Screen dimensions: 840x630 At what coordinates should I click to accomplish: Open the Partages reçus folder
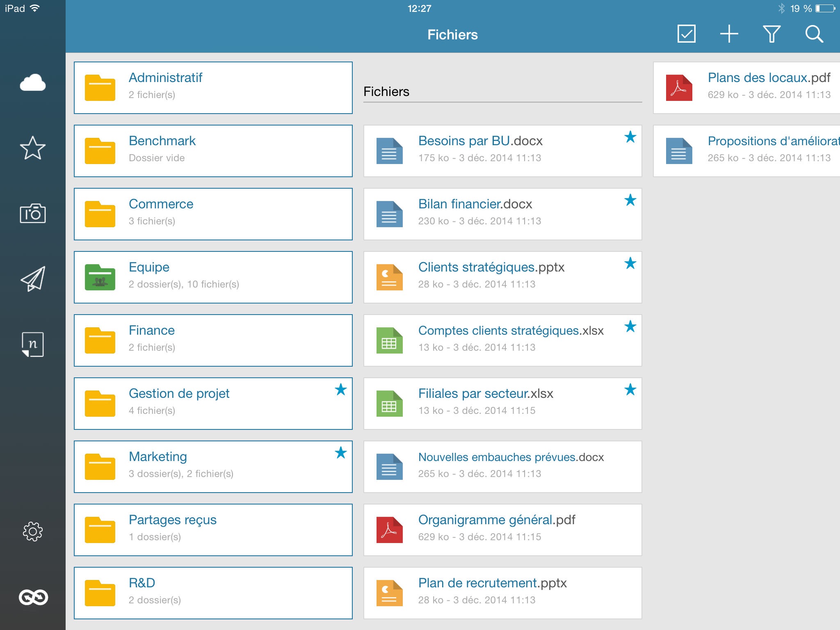(213, 530)
